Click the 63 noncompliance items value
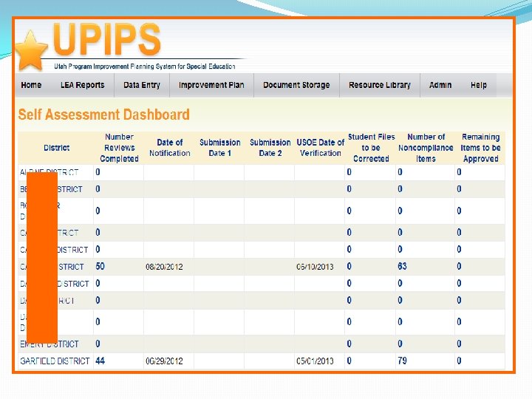The image size is (532, 399). 402,266
